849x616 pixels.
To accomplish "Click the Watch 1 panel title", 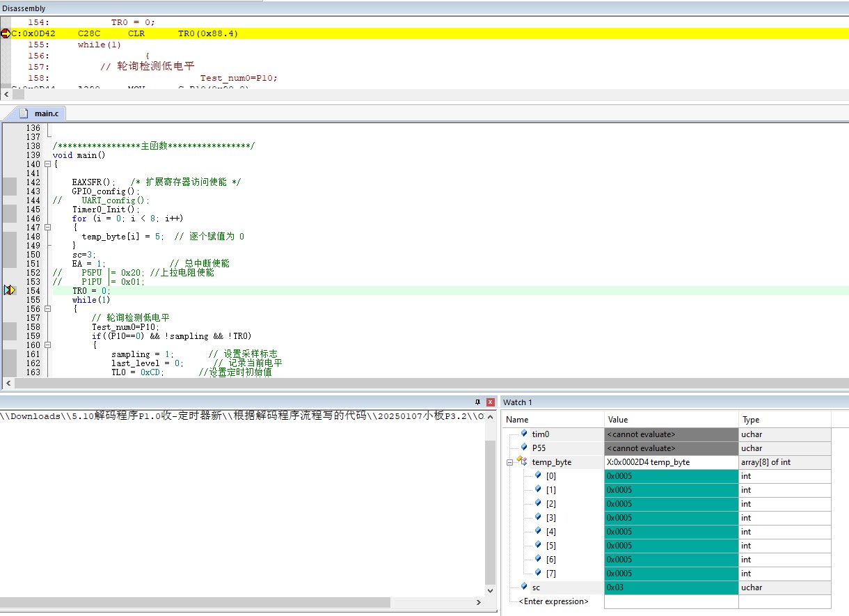I will click(x=518, y=402).
